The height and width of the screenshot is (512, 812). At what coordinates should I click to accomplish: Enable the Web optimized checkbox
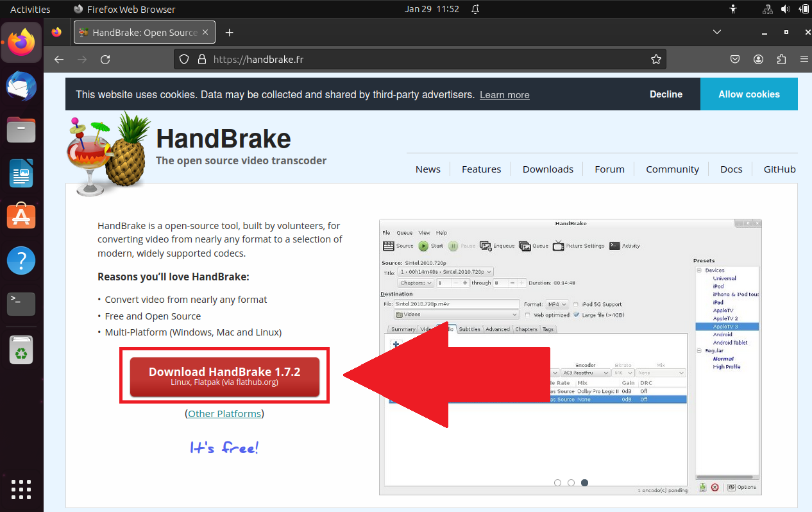(528, 315)
